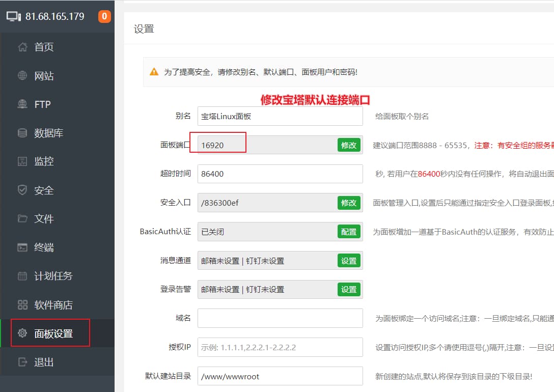This screenshot has width=554, height=392.
Task: Click the 默认建站目录 label
Action: (168, 376)
